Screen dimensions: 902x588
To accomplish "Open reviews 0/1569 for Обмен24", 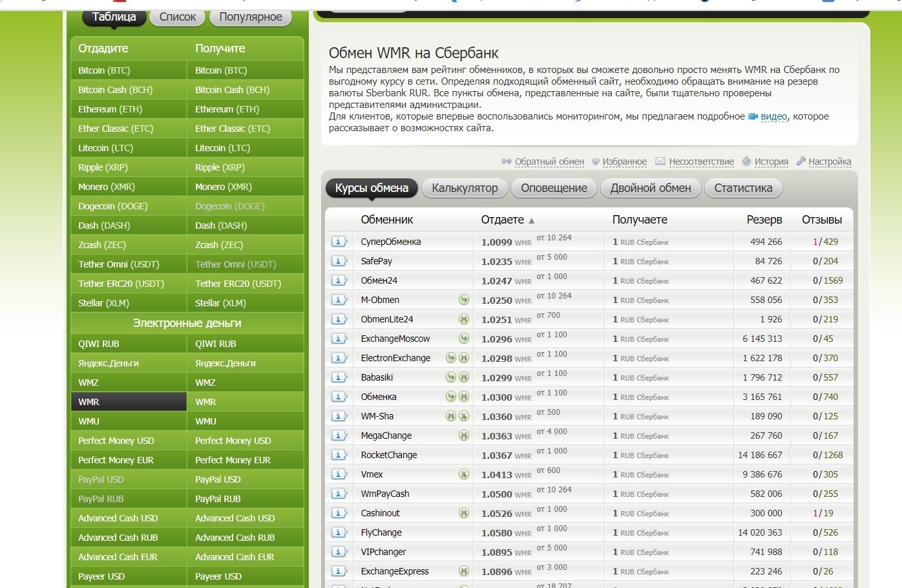I will pyautogui.click(x=828, y=280).
